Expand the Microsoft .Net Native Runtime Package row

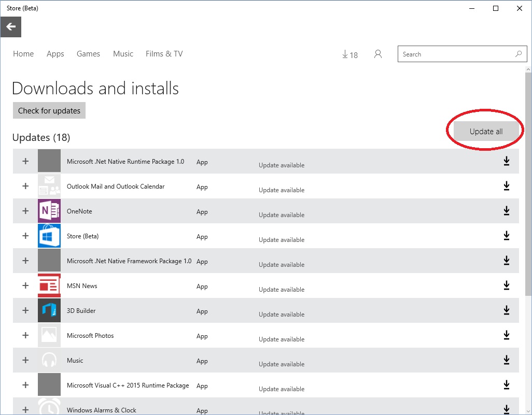(25, 161)
